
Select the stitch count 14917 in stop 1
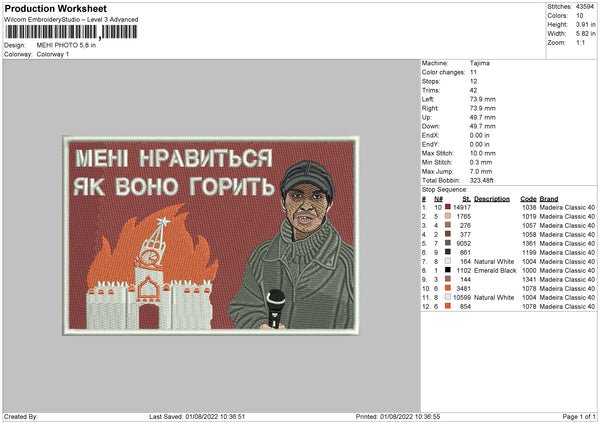pyautogui.click(x=462, y=207)
